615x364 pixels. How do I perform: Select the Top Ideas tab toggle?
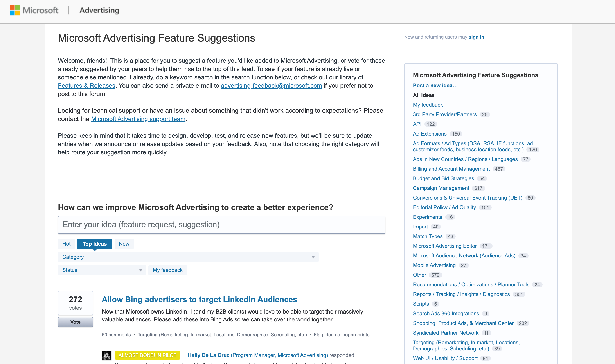pyautogui.click(x=95, y=244)
